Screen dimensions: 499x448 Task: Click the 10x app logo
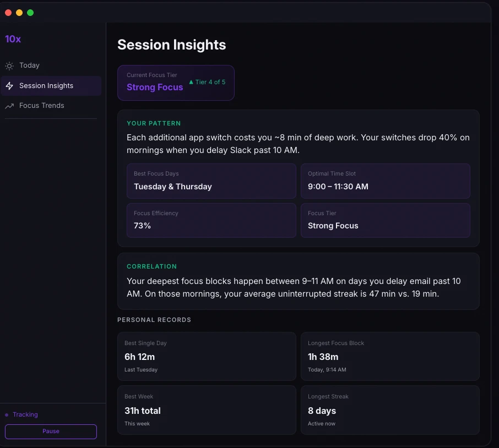13,39
